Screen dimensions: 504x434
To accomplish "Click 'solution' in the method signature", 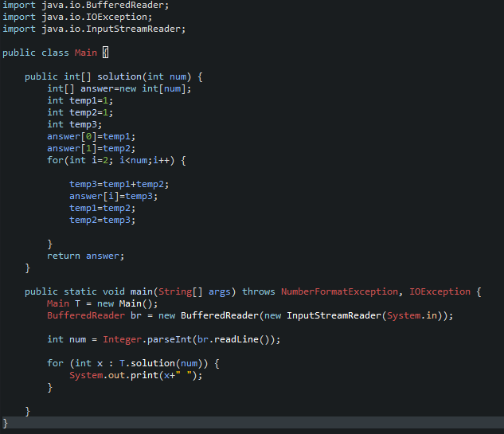I will coord(119,76).
